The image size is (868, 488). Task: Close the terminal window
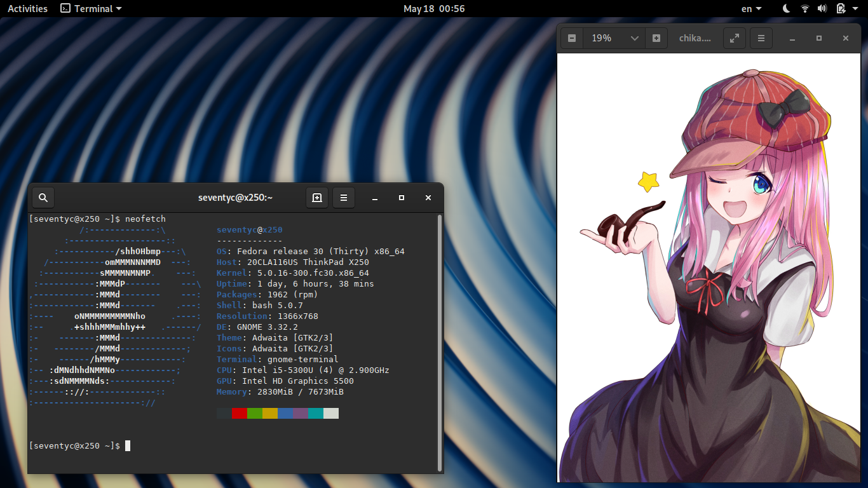click(x=428, y=198)
